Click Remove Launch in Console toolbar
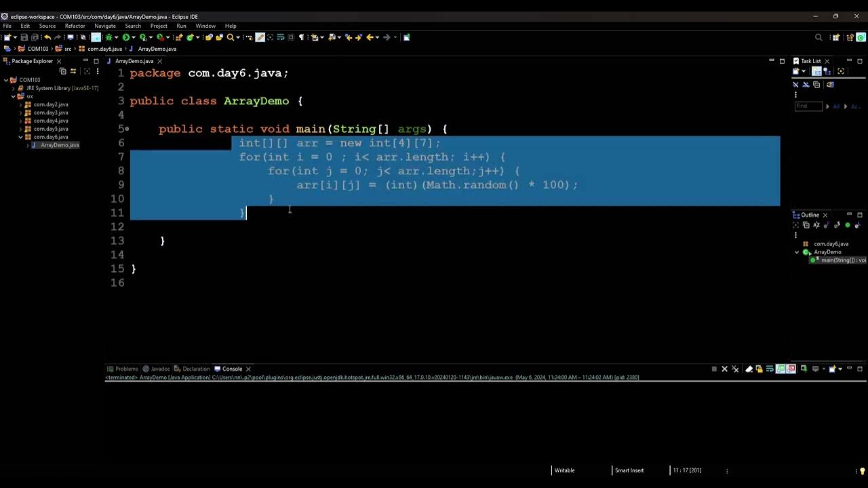The width and height of the screenshot is (868, 488). tap(725, 369)
